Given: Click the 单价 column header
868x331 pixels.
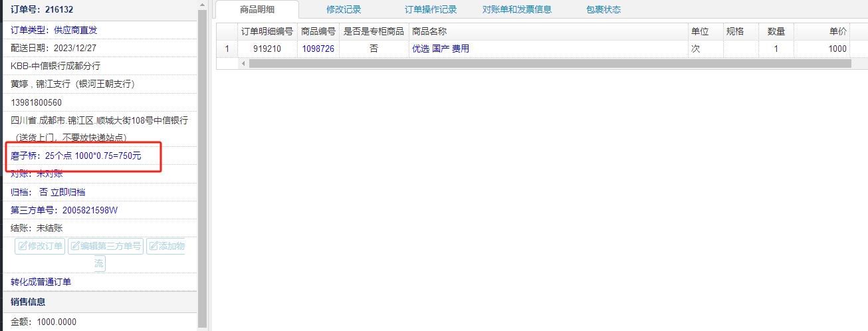Looking at the screenshot, I should click(x=822, y=31).
